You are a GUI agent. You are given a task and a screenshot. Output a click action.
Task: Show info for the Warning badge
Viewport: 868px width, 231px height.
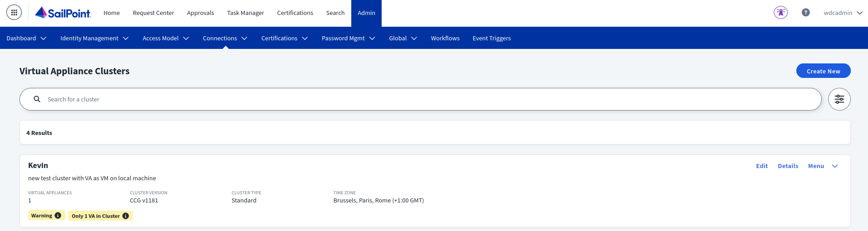click(58, 216)
